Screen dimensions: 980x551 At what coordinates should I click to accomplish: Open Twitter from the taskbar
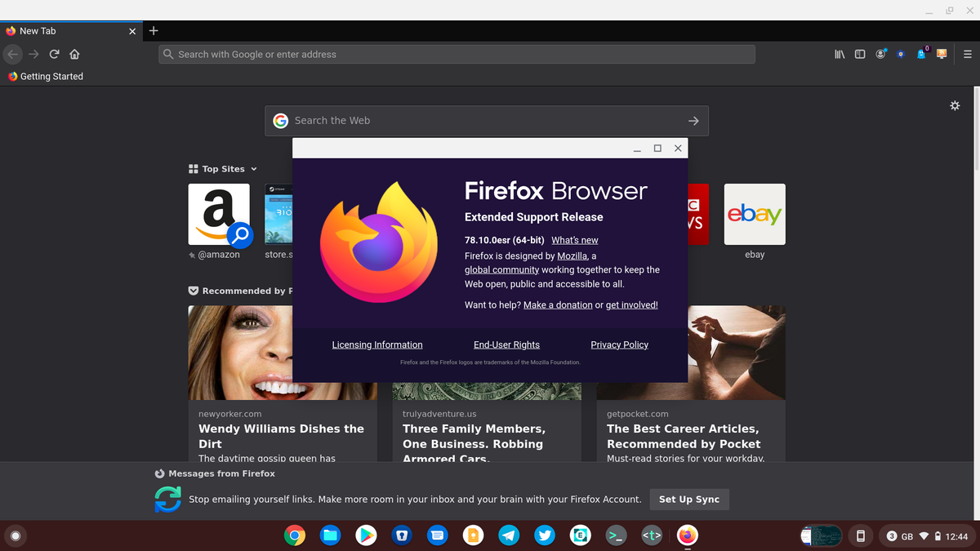tap(545, 535)
